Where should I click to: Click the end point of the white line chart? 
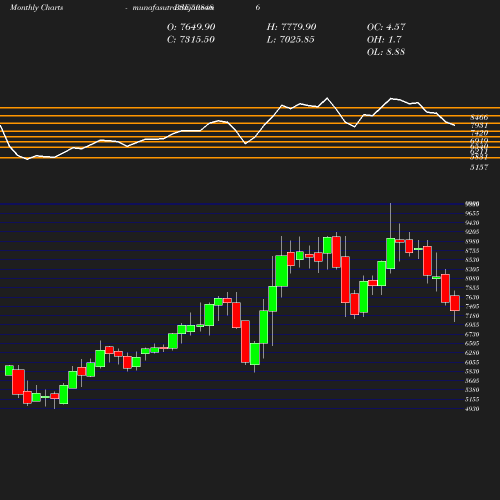[455, 125]
